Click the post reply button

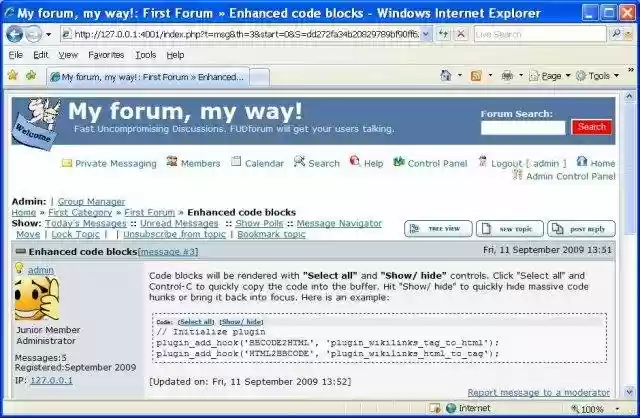click(581, 229)
